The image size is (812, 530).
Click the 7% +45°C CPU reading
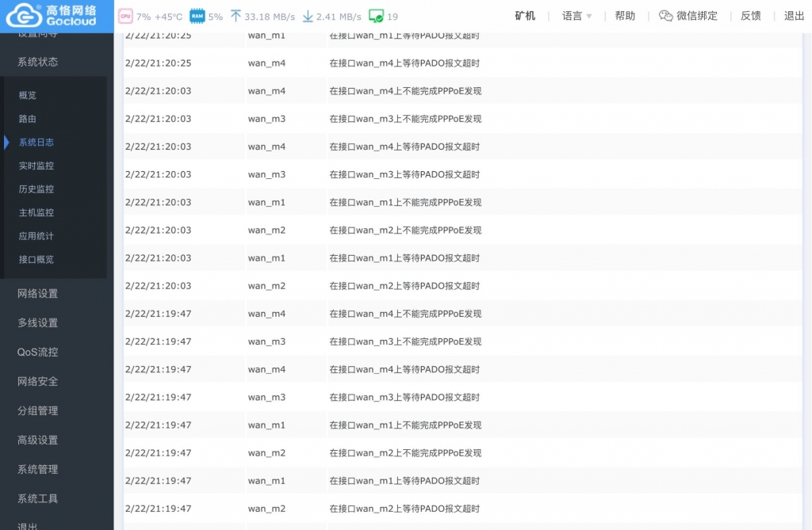click(x=159, y=17)
